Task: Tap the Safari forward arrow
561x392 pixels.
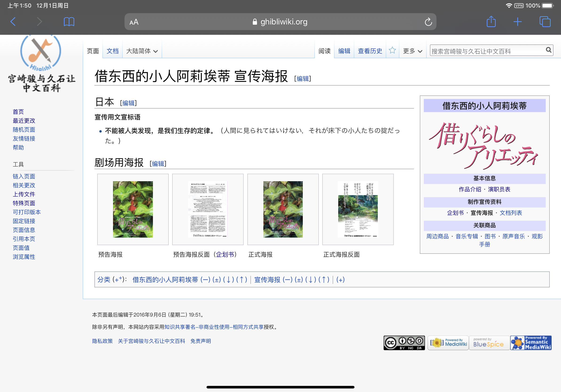Action: click(x=39, y=22)
